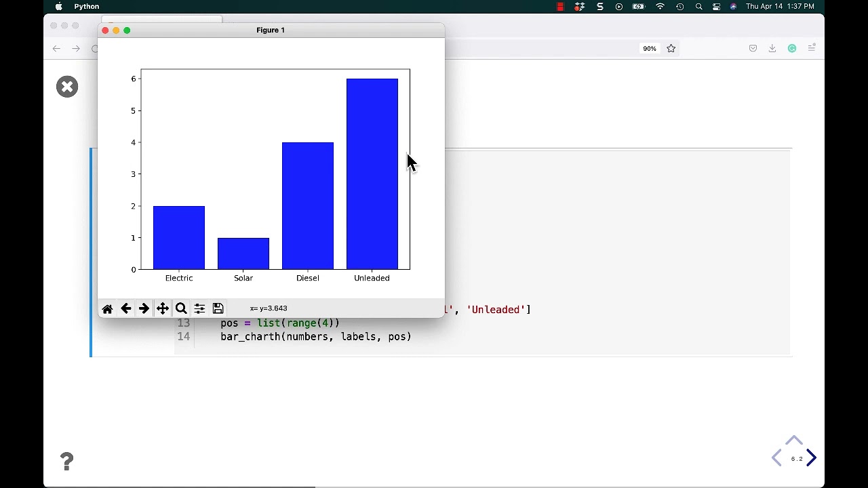Image resolution: width=868 pixels, height=488 pixels.
Task: Click the 90% zoom level indicator
Action: coord(650,48)
